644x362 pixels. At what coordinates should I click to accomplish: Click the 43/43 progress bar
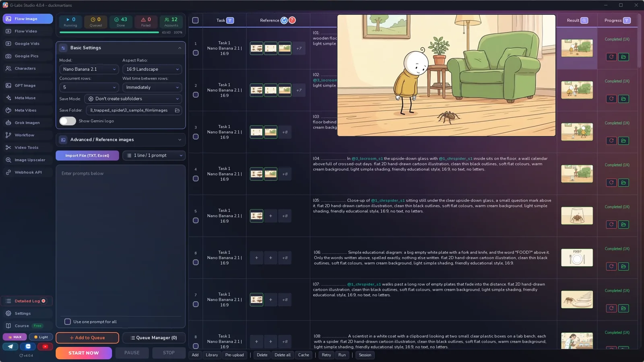tap(109, 33)
